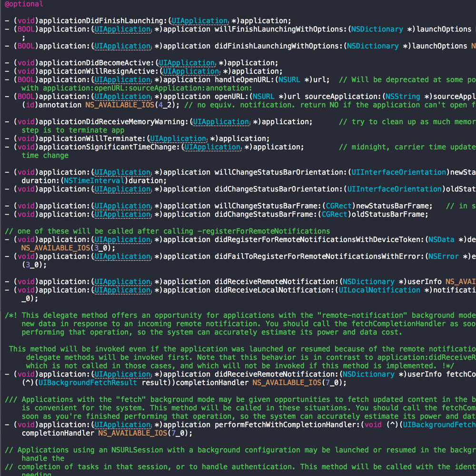Click the openURL: selector before sourceApplication

232,97
